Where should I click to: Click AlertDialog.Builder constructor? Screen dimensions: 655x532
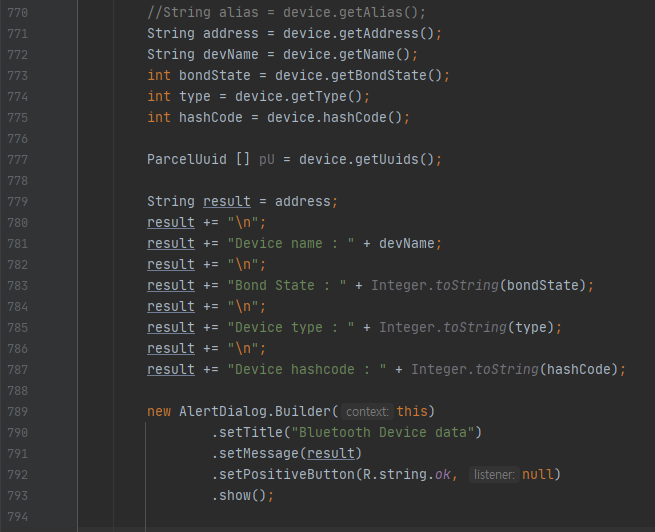coord(255,411)
